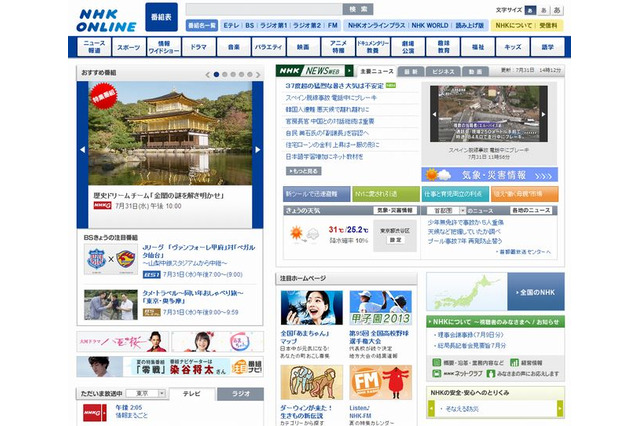
Task: Click もっと見る under the news list
Action: (x=304, y=171)
